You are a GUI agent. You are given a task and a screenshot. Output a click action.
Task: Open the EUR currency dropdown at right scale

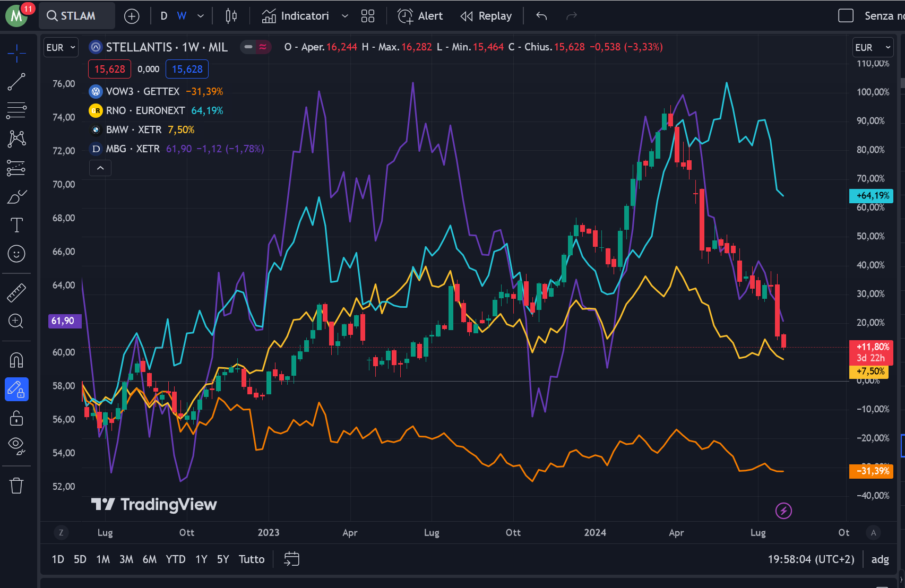pyautogui.click(x=873, y=48)
